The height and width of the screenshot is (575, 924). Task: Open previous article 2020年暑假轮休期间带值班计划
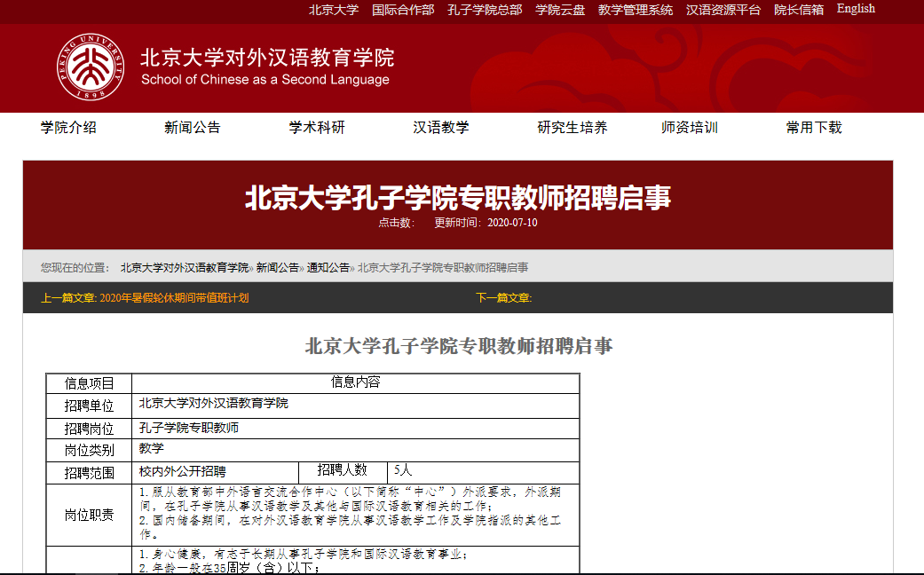174,298
